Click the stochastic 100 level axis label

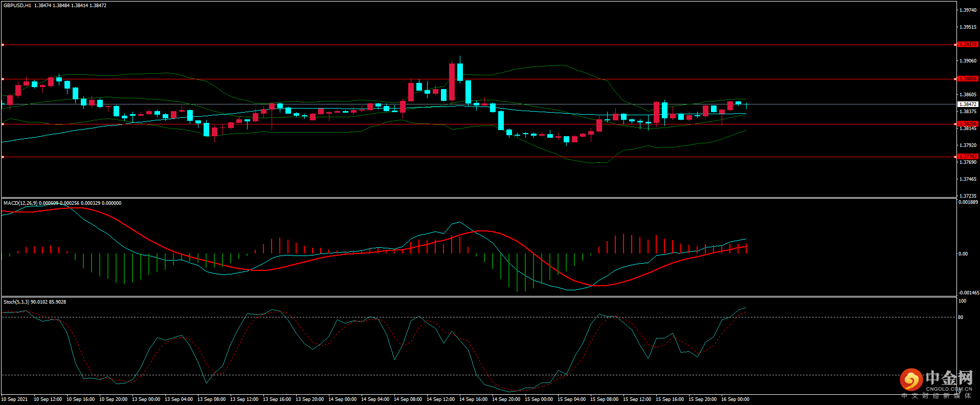point(962,301)
